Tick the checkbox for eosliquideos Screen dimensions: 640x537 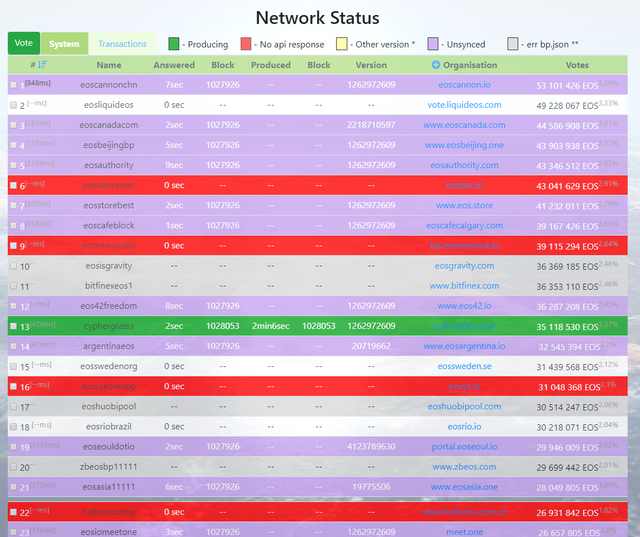pos(13,105)
